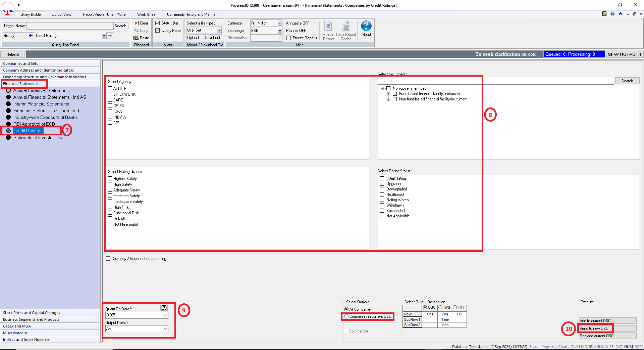Click the Reload Report icon
The width and height of the screenshot is (644, 350).
[x=328, y=26]
